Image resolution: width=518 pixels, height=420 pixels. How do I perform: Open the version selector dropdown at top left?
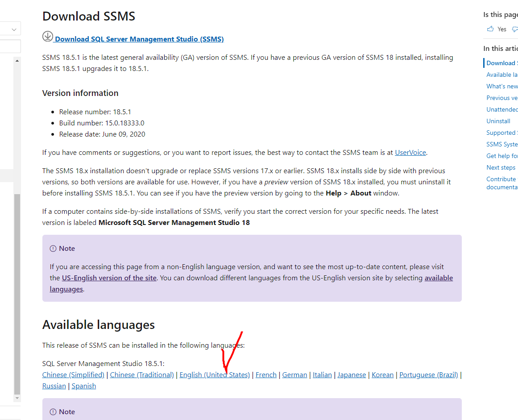coord(12,28)
